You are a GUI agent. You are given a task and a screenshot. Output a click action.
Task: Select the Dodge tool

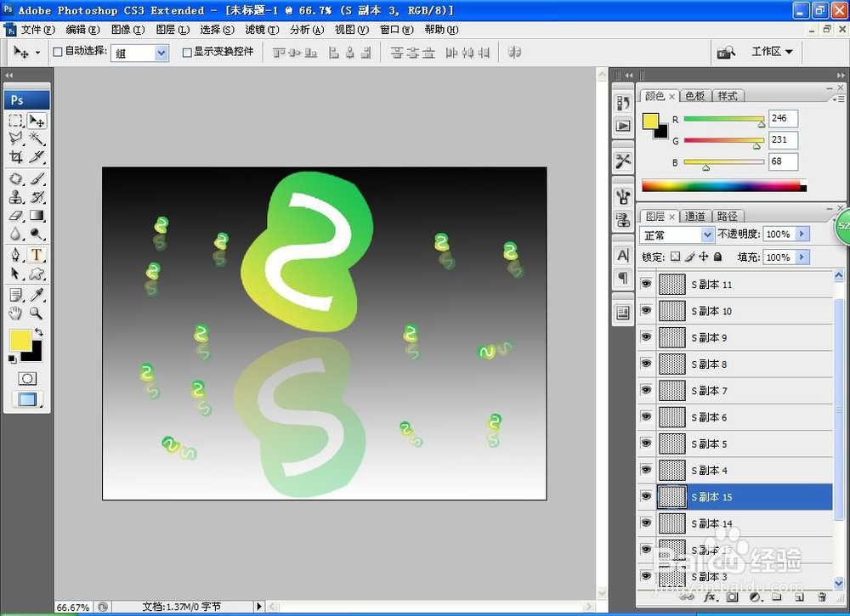click(37, 234)
